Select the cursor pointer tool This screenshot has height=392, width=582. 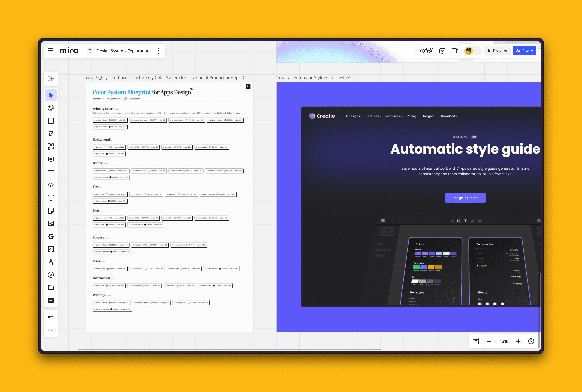pyautogui.click(x=51, y=95)
